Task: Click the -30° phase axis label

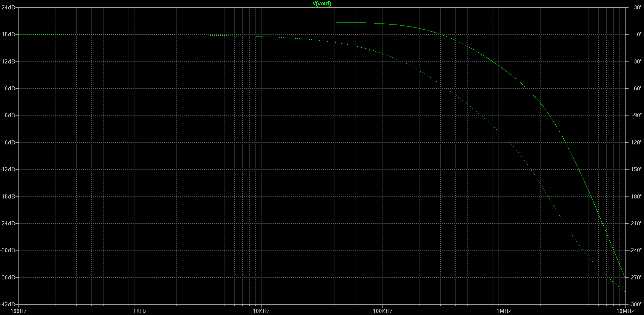Action: [x=637, y=61]
